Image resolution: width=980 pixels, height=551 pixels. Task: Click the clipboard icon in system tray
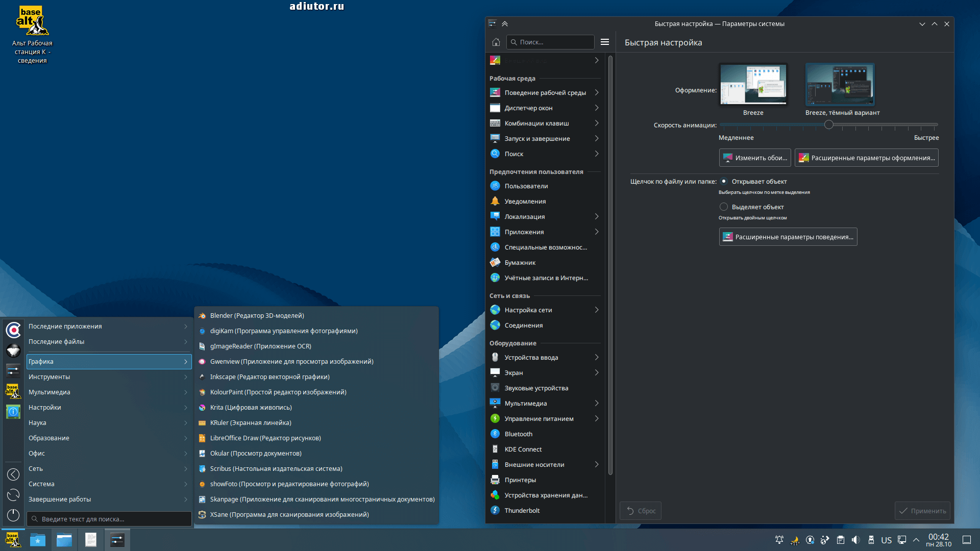[841, 540]
